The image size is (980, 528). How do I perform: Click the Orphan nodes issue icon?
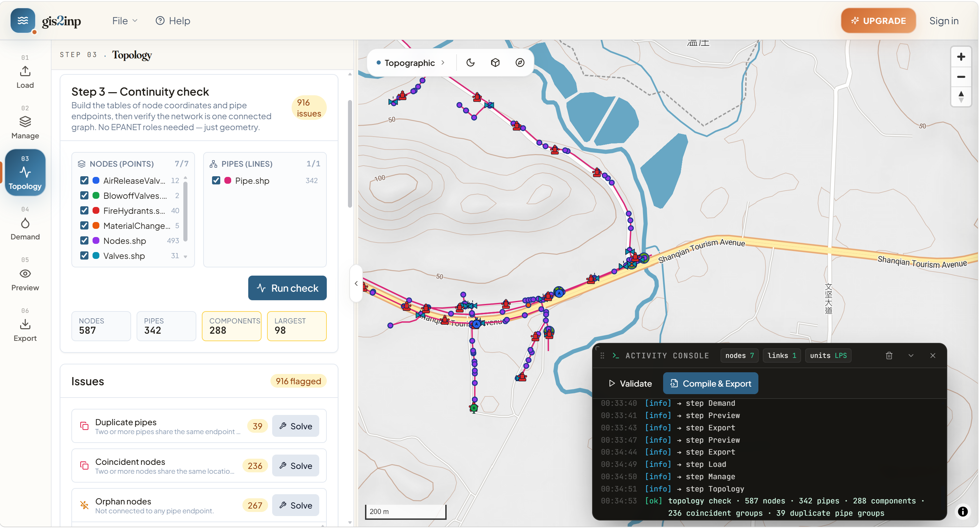click(84, 505)
